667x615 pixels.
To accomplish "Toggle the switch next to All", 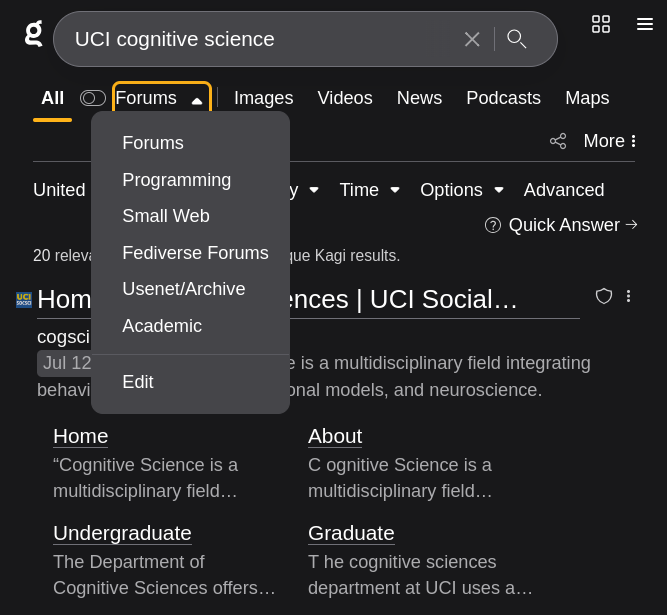I will [93, 98].
